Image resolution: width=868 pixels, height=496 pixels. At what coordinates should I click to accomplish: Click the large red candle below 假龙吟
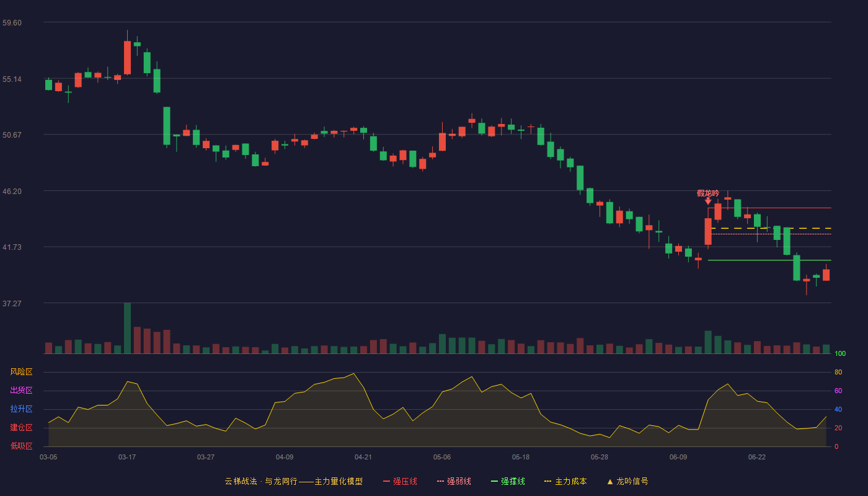[708, 231]
